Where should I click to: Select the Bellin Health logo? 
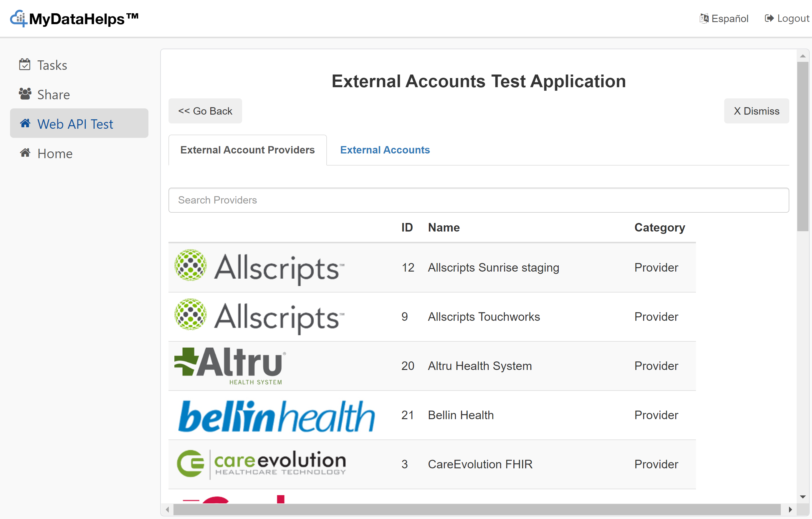pos(276,416)
